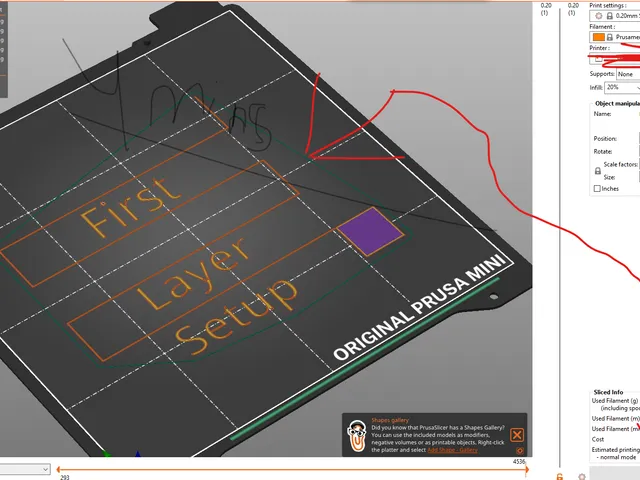640x480 pixels.
Task: Click the Shapes gallery notification title
Action: [390, 420]
